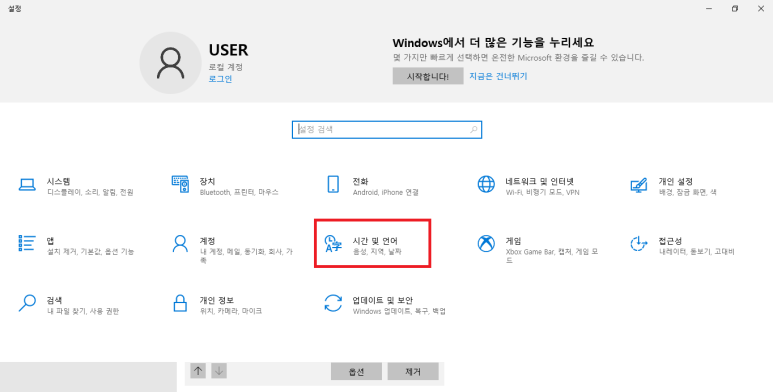
Task: Open the 게임 Xbox icon
Action: pos(486,244)
